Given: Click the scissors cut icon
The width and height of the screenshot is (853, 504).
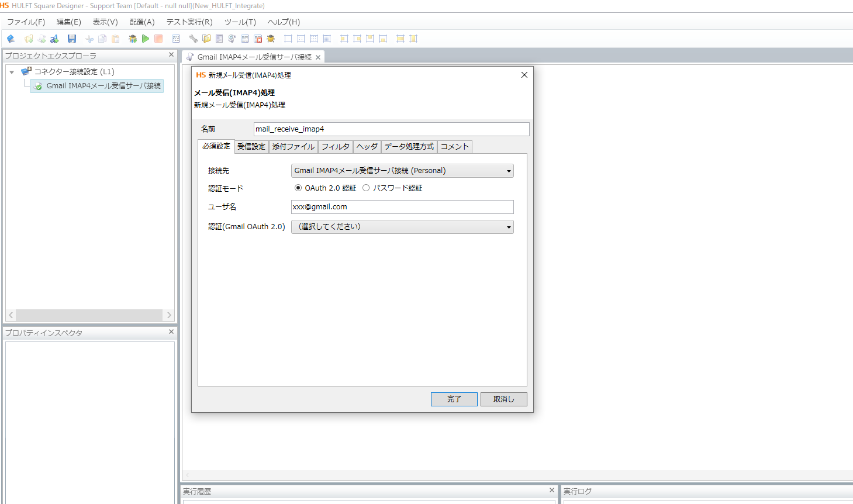Looking at the screenshot, I should (x=89, y=39).
